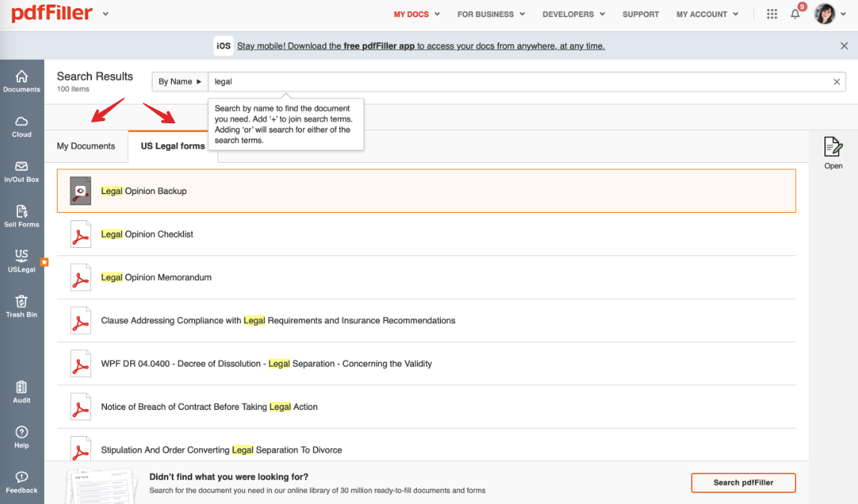Open the apps grid menu
The image size is (858, 504).
tap(772, 14)
